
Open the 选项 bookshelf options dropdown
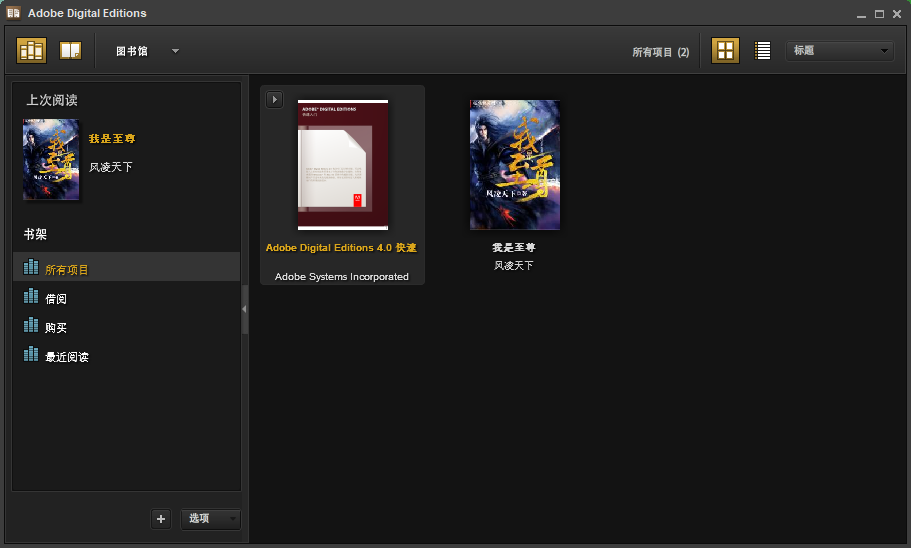[210, 518]
